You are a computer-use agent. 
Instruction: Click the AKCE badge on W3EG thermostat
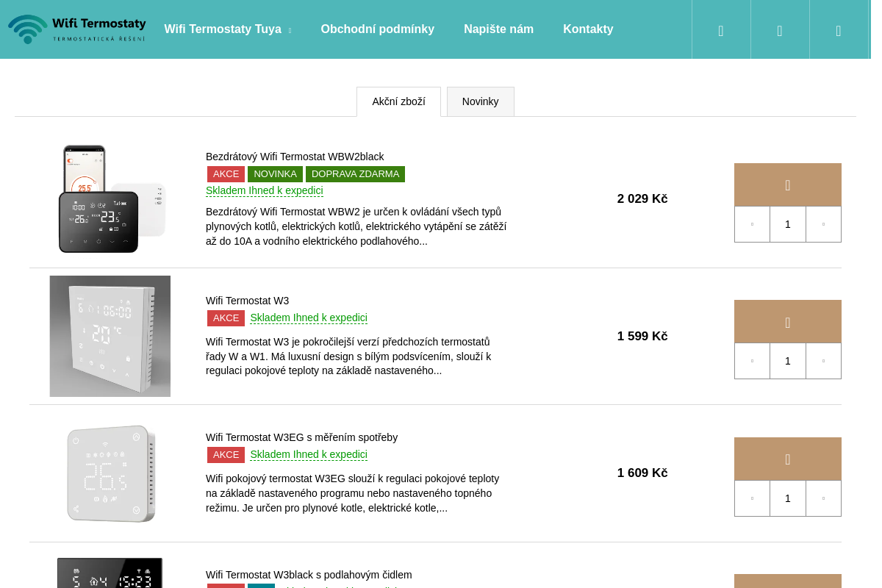pos(226,455)
